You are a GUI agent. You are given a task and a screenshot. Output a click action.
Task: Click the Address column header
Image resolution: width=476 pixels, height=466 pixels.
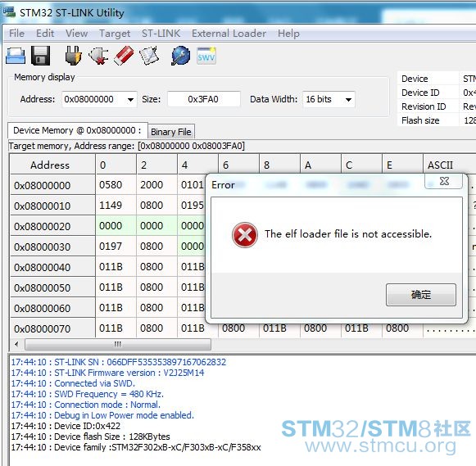coord(52,165)
